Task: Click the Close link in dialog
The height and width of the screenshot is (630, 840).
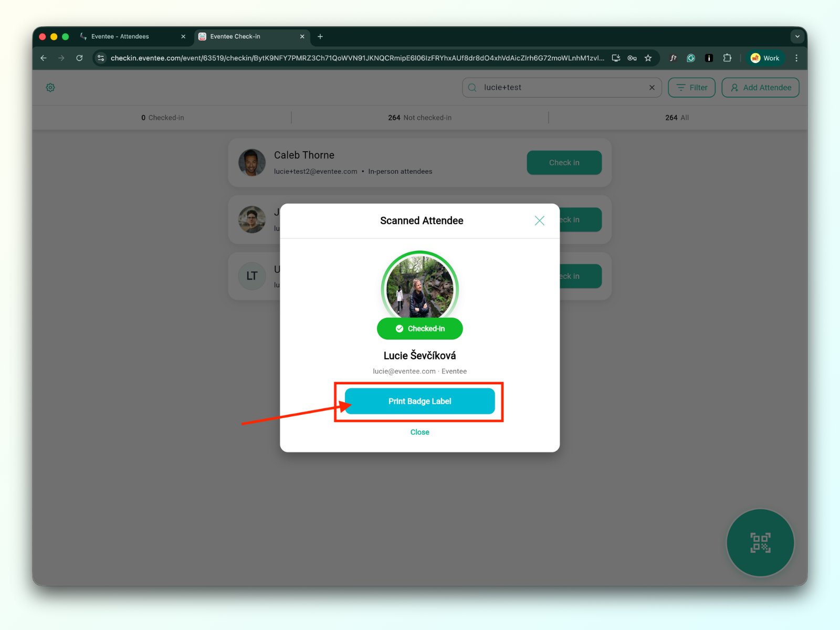Action: click(x=419, y=432)
